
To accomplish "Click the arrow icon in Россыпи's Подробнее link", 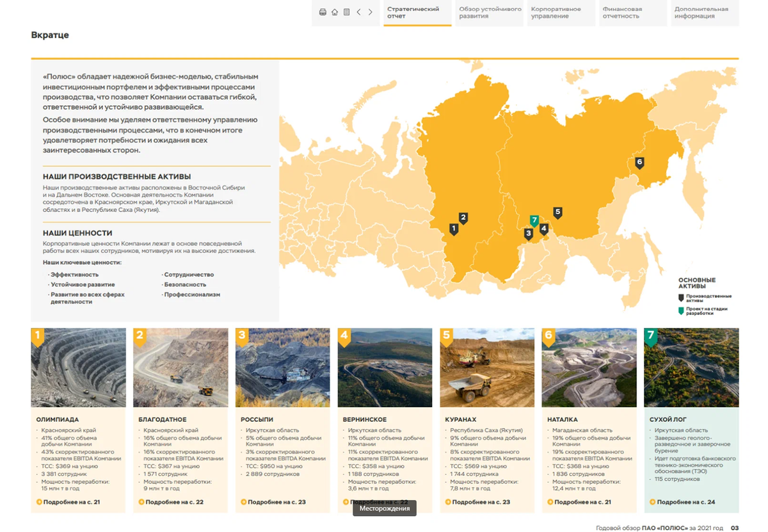I will (x=244, y=502).
